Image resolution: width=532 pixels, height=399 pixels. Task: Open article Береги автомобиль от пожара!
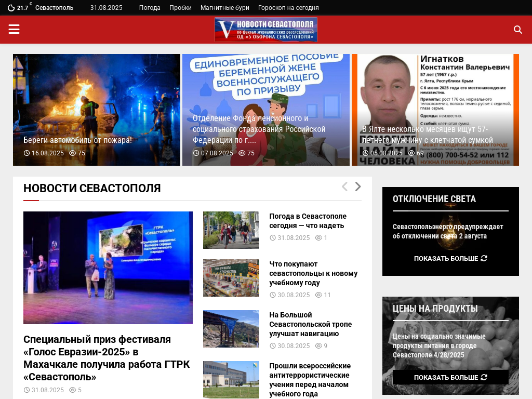tap(78, 140)
